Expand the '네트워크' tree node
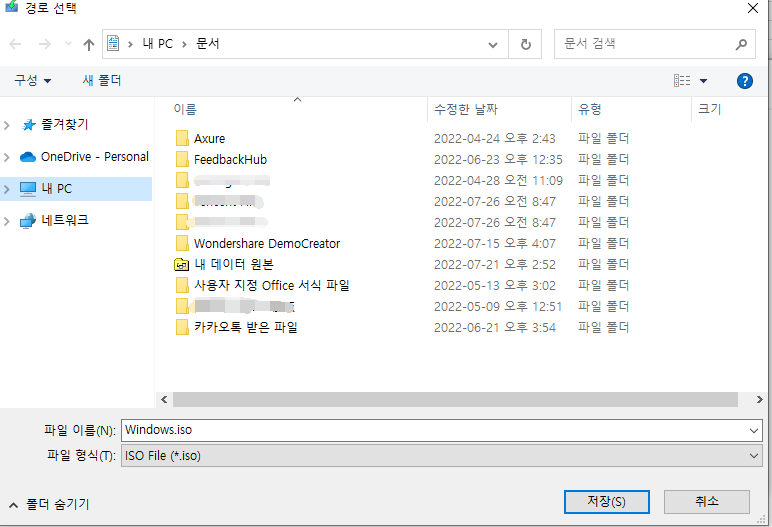772x527 pixels. click(7, 221)
